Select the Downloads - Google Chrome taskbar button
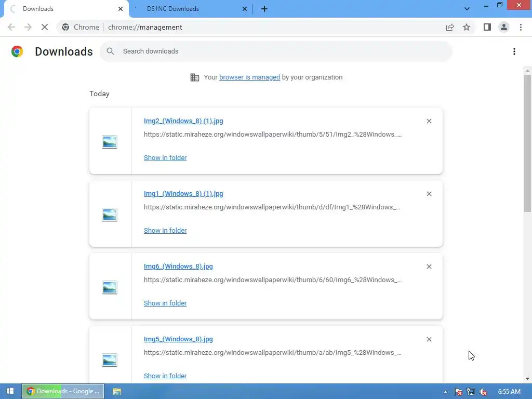532x399 pixels. coord(63,391)
